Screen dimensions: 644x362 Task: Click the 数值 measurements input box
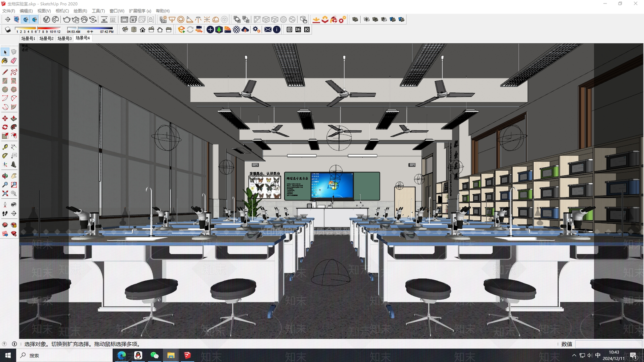tap(608, 344)
